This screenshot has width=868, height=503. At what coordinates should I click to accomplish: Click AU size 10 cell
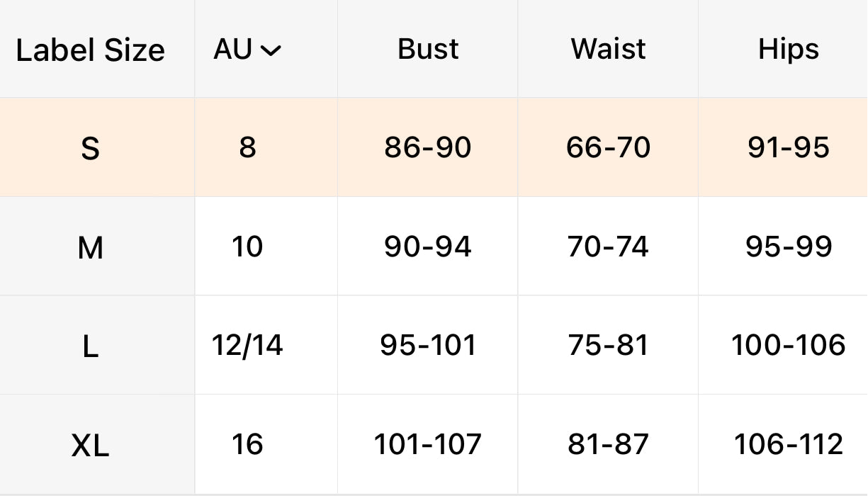pyautogui.click(x=247, y=247)
